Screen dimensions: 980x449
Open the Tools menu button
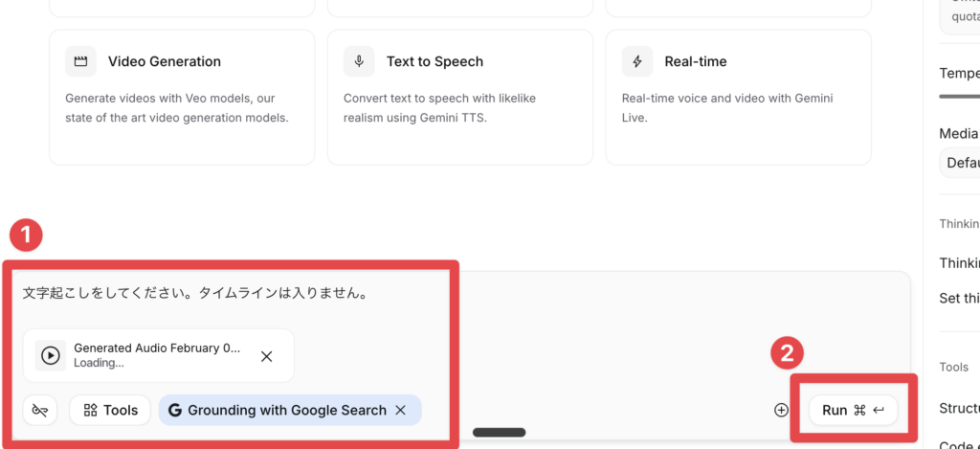(110, 410)
